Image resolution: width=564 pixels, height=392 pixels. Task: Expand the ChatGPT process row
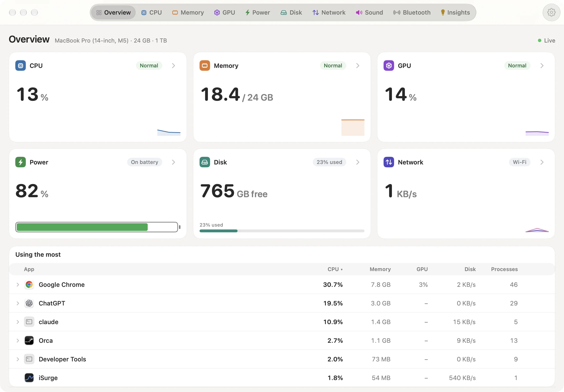(18, 303)
